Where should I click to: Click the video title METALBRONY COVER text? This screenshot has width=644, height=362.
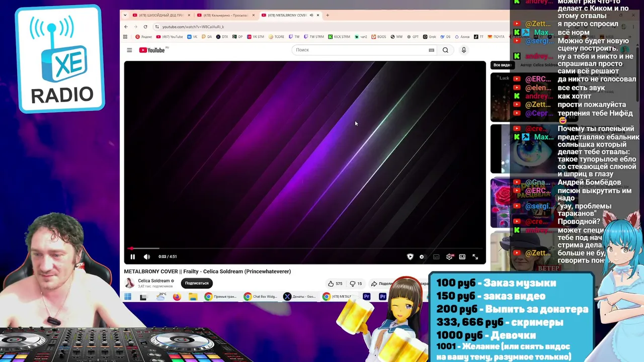(x=207, y=271)
